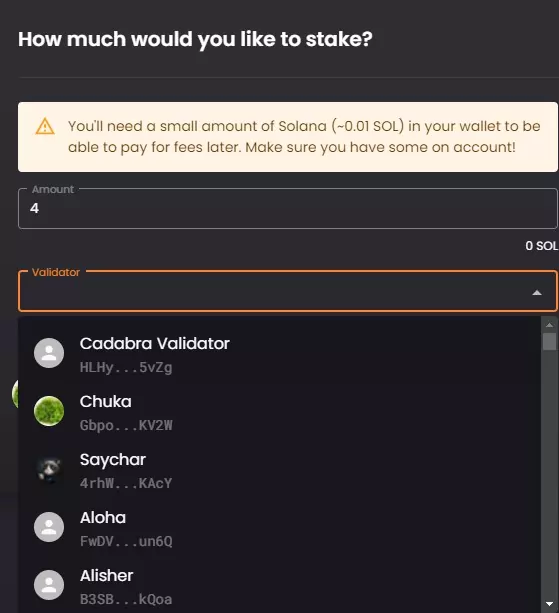
Task: Pick Saychar from validator options
Action: 280,469
